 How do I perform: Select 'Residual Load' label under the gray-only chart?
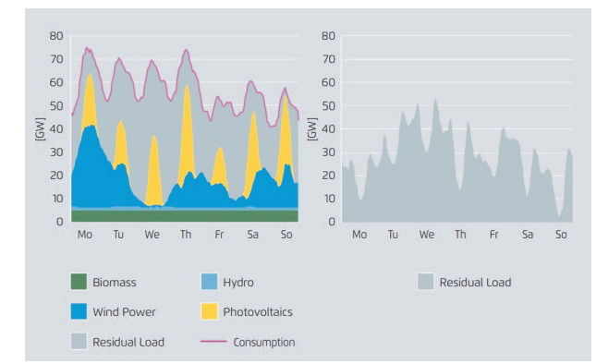(476, 283)
